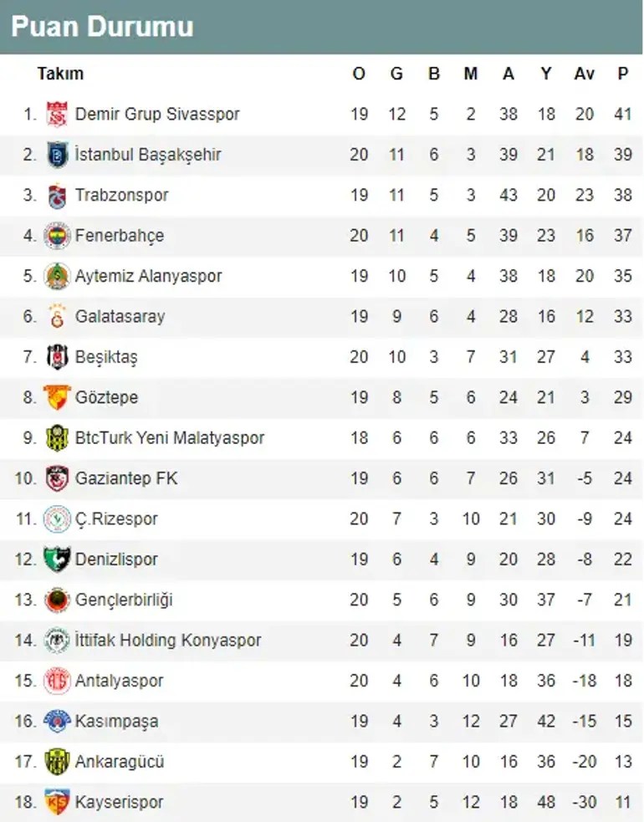Click the Puan Durumu title bar
The image size is (644, 822).
coord(321,27)
